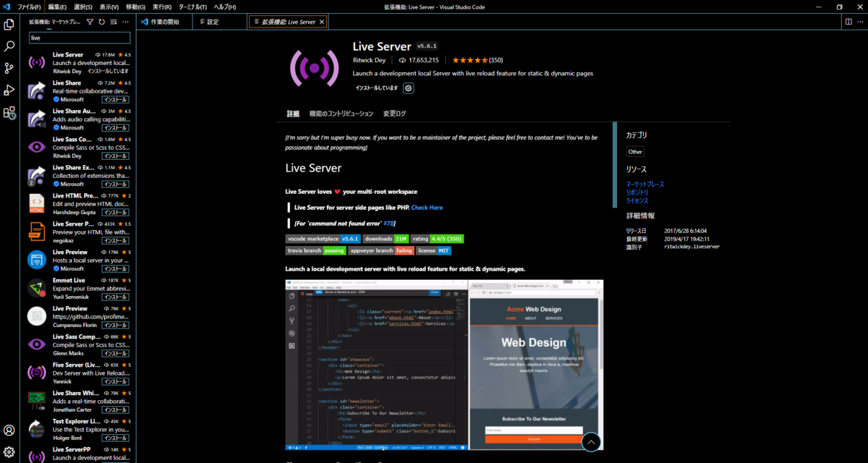
Task: Switch to the 作業の開始 tab
Action: point(165,22)
